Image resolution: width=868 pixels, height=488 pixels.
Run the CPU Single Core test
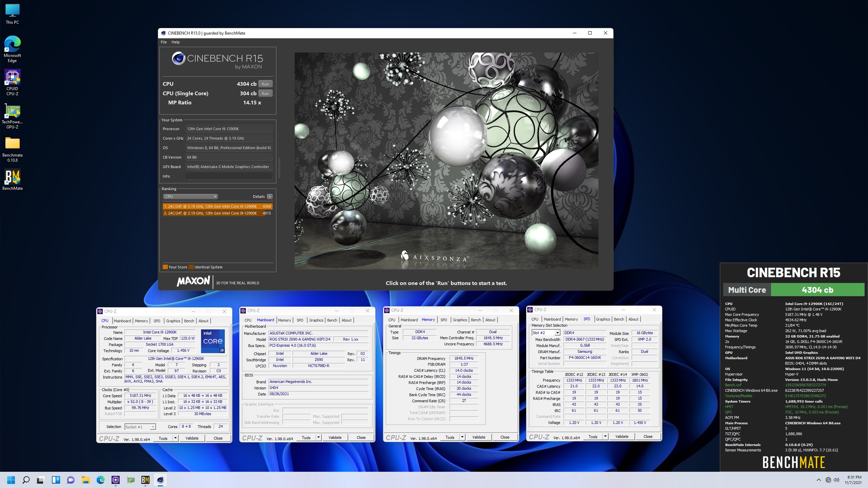(x=265, y=94)
